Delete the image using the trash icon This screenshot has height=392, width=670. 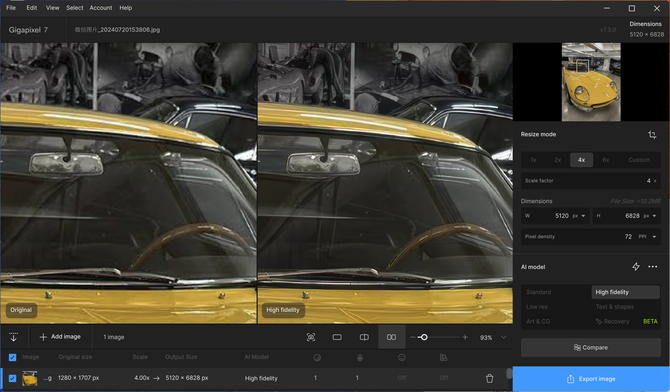(x=490, y=378)
